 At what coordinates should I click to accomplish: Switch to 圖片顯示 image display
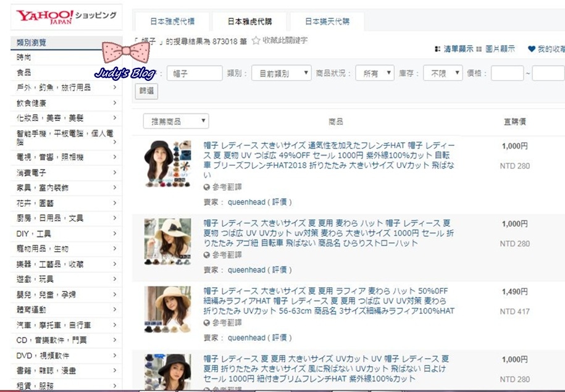(500, 49)
